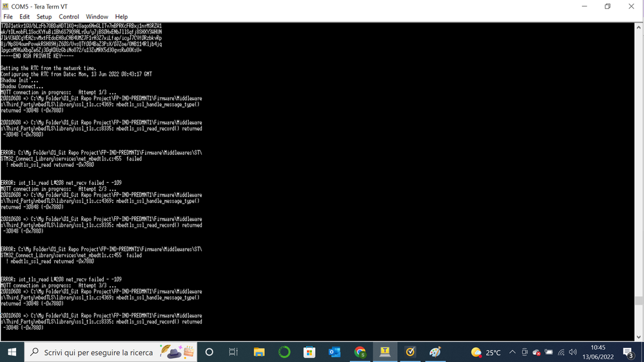Click the "Attempt 3/3" MQTT connection line
The image size is (644, 362).
coord(58,285)
